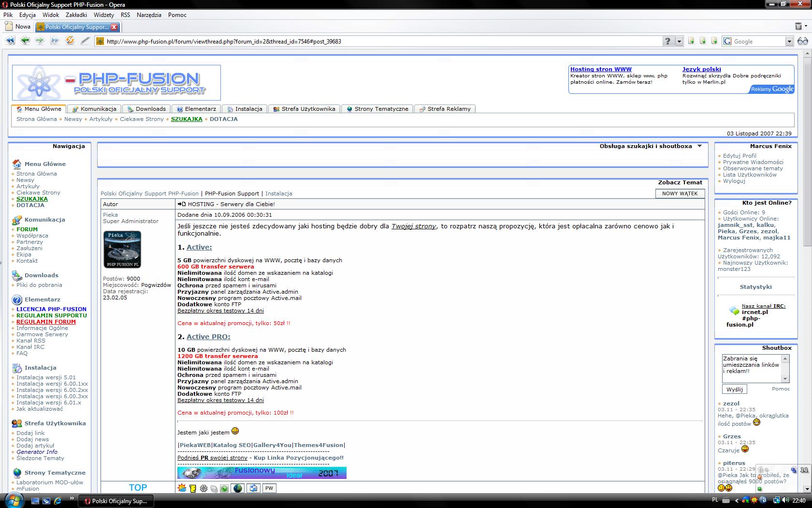
Task: Click the NOWY WĄTEK button
Action: [x=680, y=194]
